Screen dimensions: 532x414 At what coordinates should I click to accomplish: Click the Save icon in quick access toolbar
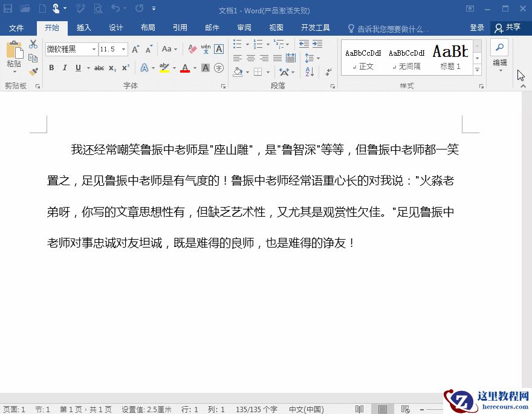click(x=8, y=8)
